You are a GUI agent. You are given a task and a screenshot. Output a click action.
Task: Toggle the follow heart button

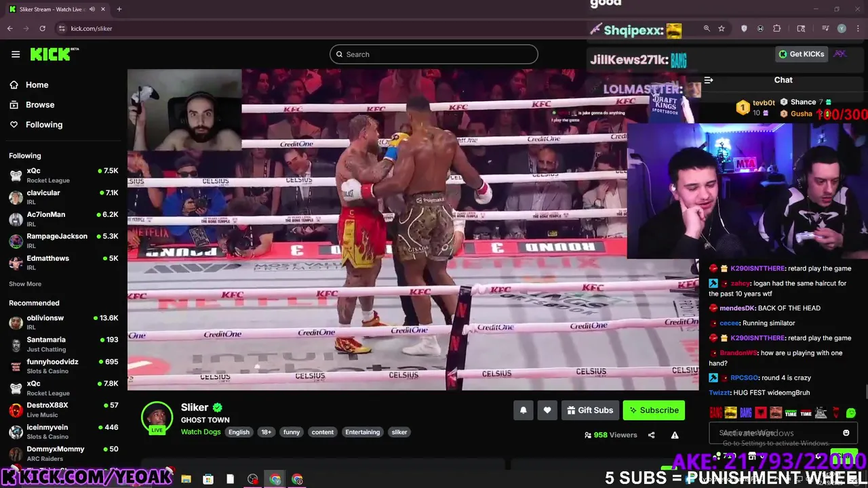click(x=547, y=410)
